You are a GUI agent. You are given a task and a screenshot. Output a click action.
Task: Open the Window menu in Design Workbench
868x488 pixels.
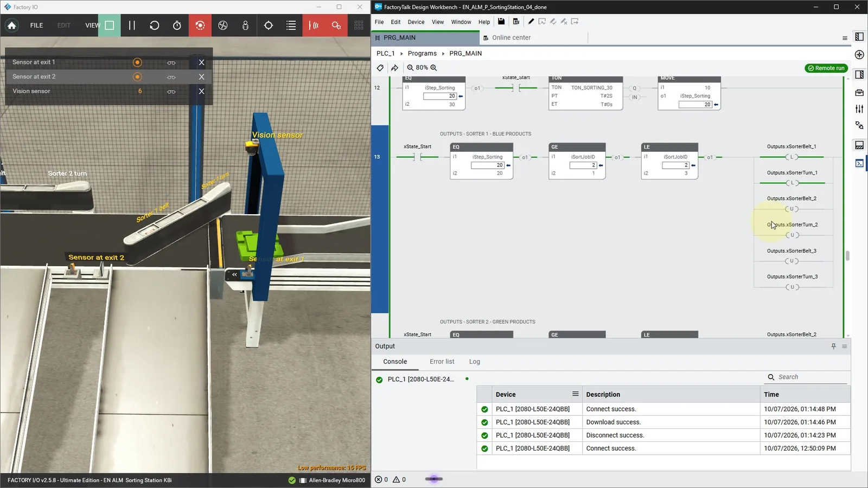[x=461, y=22]
